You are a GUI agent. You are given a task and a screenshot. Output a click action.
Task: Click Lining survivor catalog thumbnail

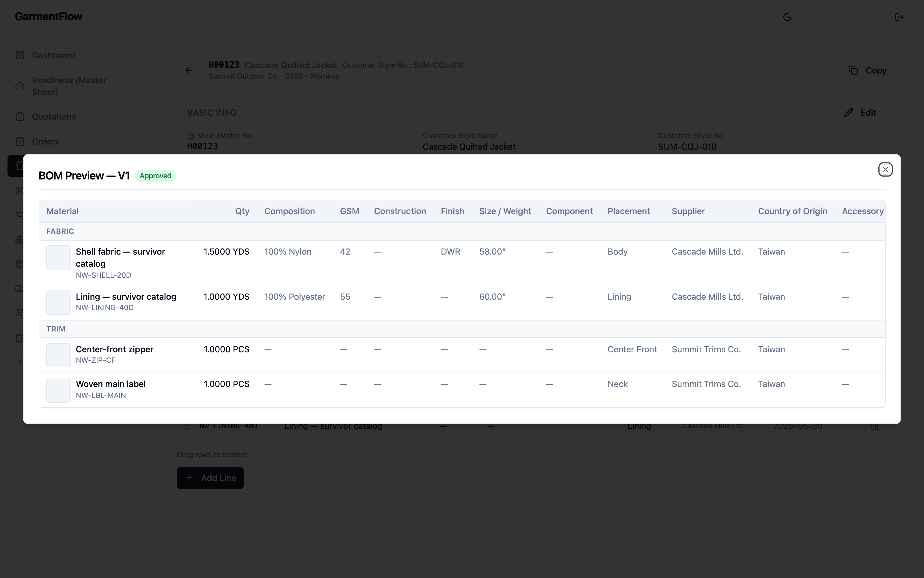pyautogui.click(x=58, y=302)
